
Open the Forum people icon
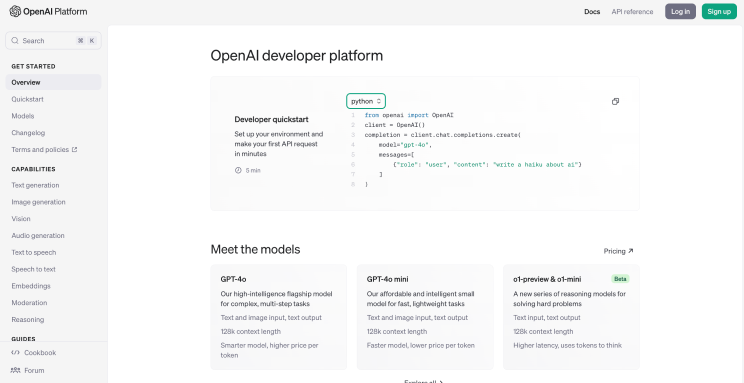pyautogui.click(x=15, y=370)
